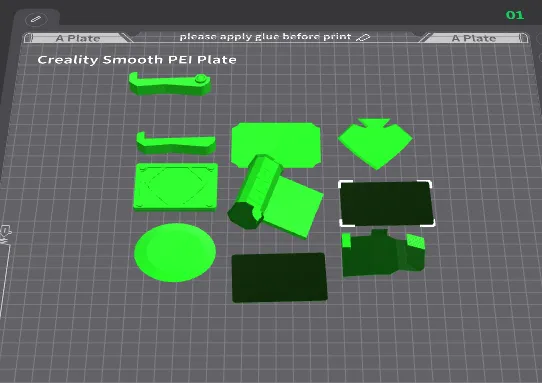This screenshot has width=542, height=383.
Task: Click the highlighted dark rectangle with selection corners
Action: 386,204
